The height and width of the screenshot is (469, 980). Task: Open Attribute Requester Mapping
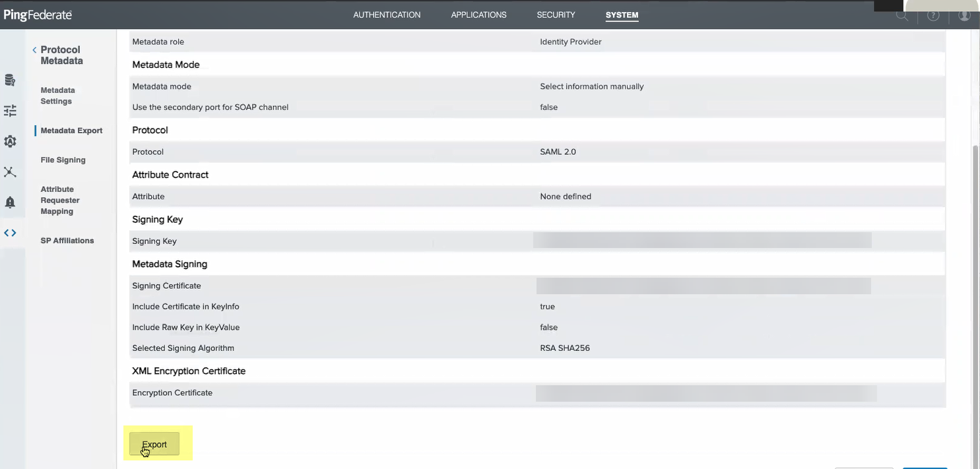tap(60, 200)
